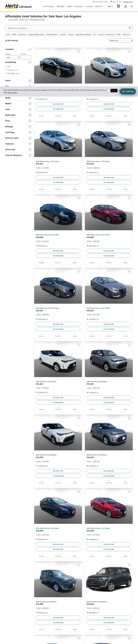Viewport: 138px width, 644px height.
Task: Open the Chat Now bubble
Action: [x=128, y=92]
